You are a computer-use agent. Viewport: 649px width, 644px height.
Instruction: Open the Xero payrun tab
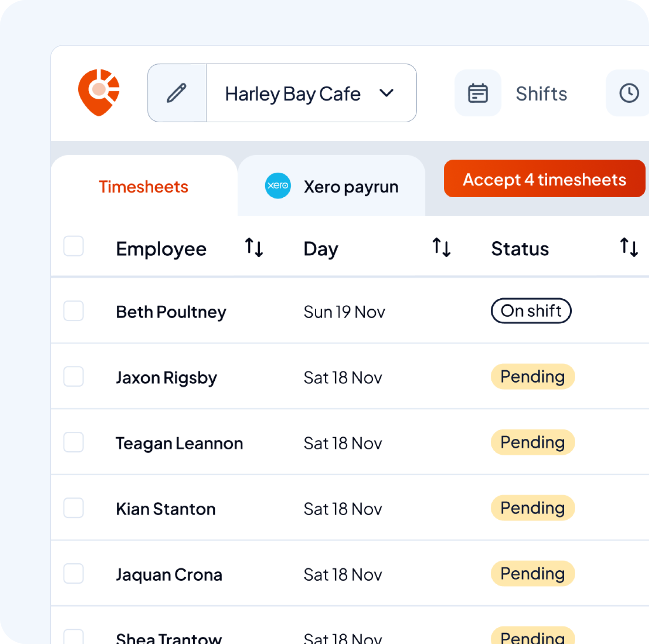pyautogui.click(x=350, y=186)
